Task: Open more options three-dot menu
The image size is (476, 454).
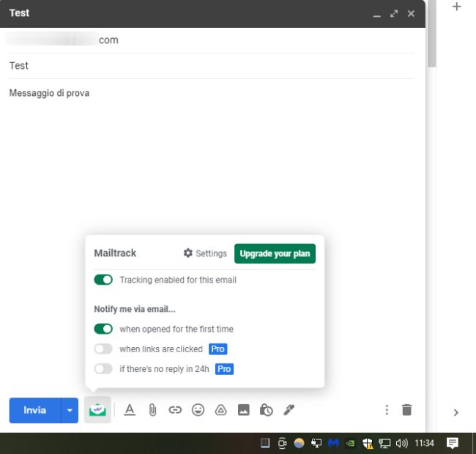Action: [387, 410]
